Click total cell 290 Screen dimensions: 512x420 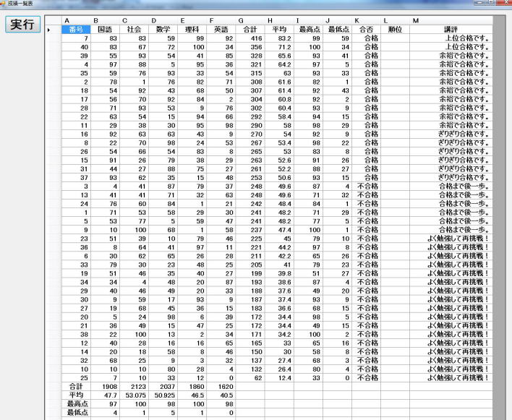250,125
